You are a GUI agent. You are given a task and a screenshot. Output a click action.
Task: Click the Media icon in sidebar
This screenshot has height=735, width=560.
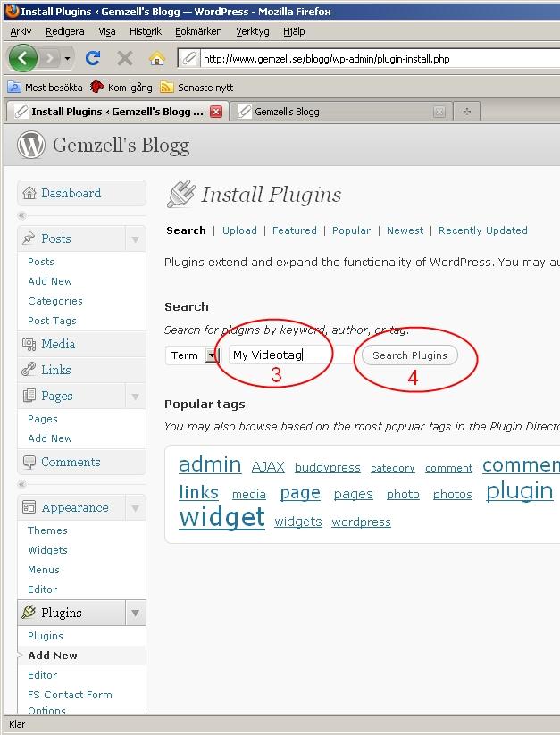[x=29, y=344]
